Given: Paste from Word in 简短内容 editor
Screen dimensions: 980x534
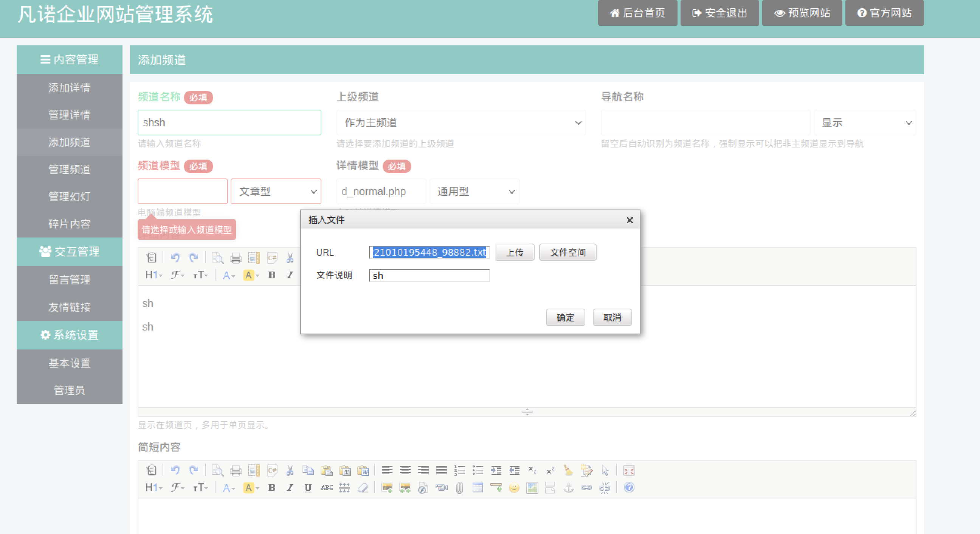Looking at the screenshot, I should pos(363,470).
